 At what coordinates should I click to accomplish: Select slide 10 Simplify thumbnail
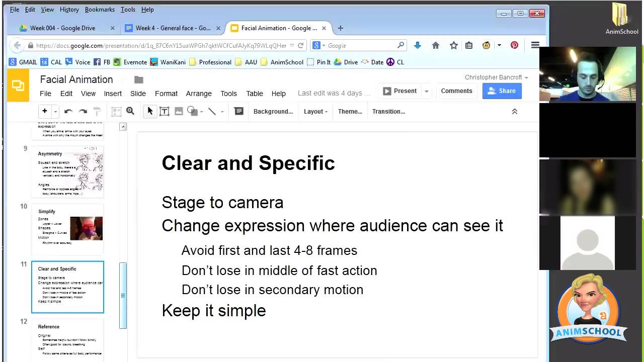68,229
